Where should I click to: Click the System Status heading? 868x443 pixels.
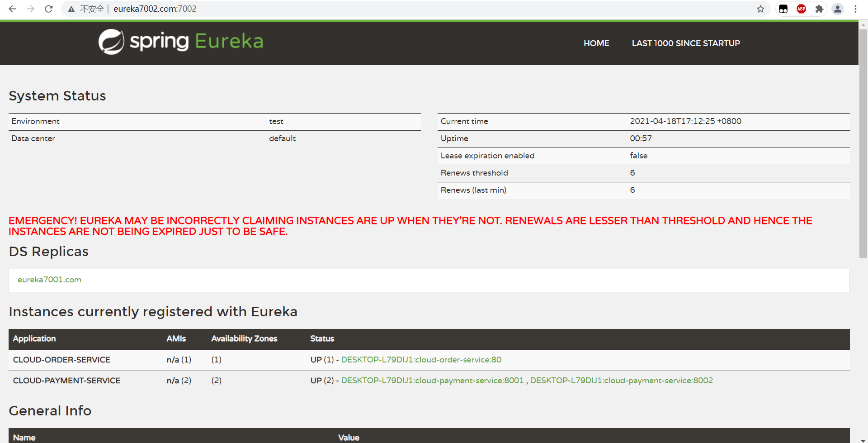pos(57,96)
